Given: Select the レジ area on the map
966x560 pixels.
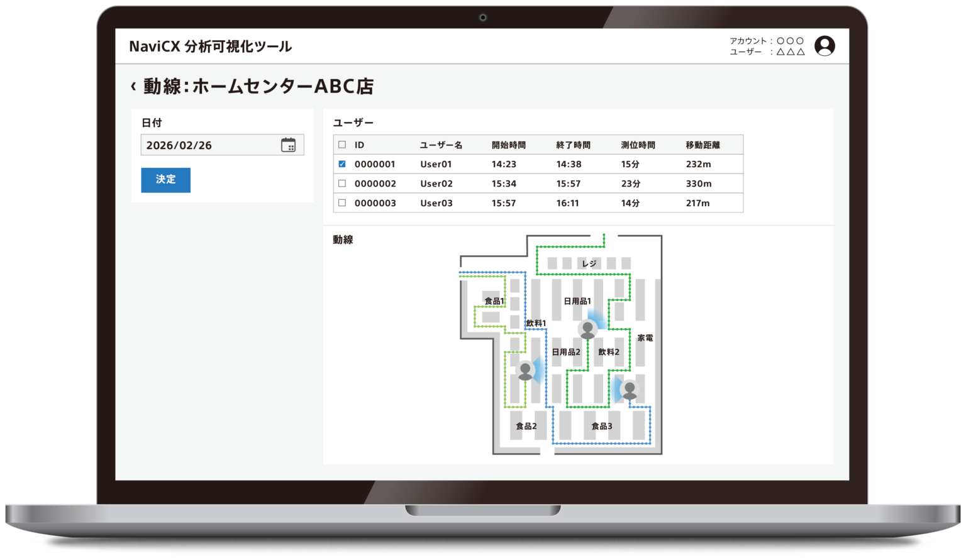Looking at the screenshot, I should (589, 263).
